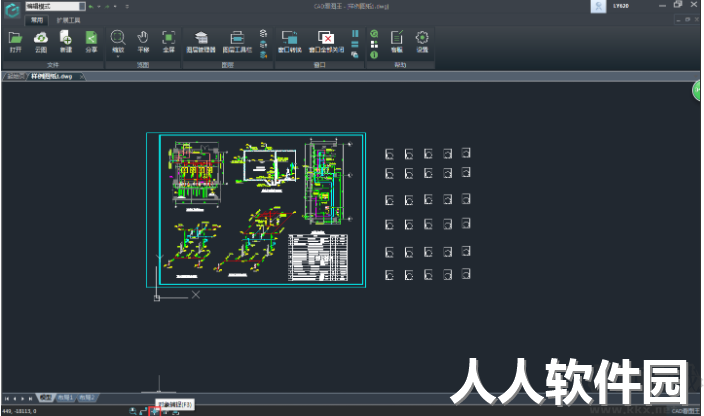Screen dimensions: 704x416
Task: Click 窗口全部关闭 close all windows
Action: tap(326, 42)
